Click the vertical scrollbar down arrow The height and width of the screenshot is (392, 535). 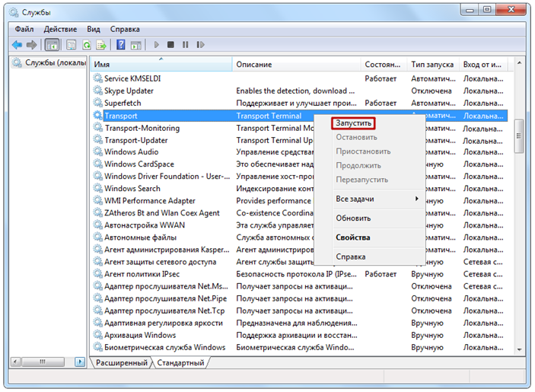click(520, 351)
